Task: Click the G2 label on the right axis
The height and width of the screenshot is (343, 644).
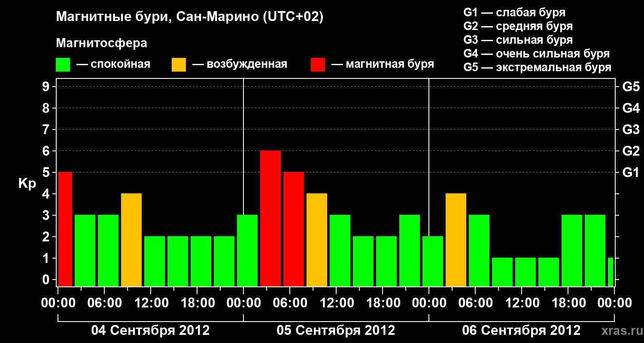Action: pos(631,151)
